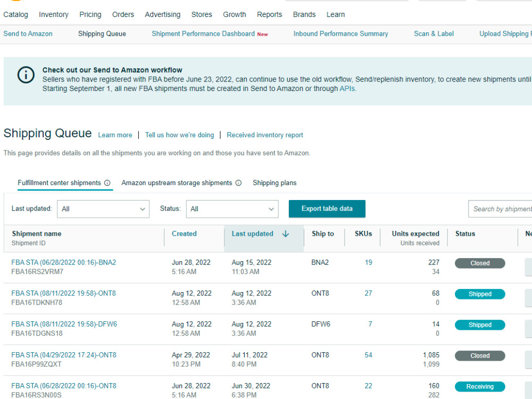Open the Scan & Label page

[434, 34]
